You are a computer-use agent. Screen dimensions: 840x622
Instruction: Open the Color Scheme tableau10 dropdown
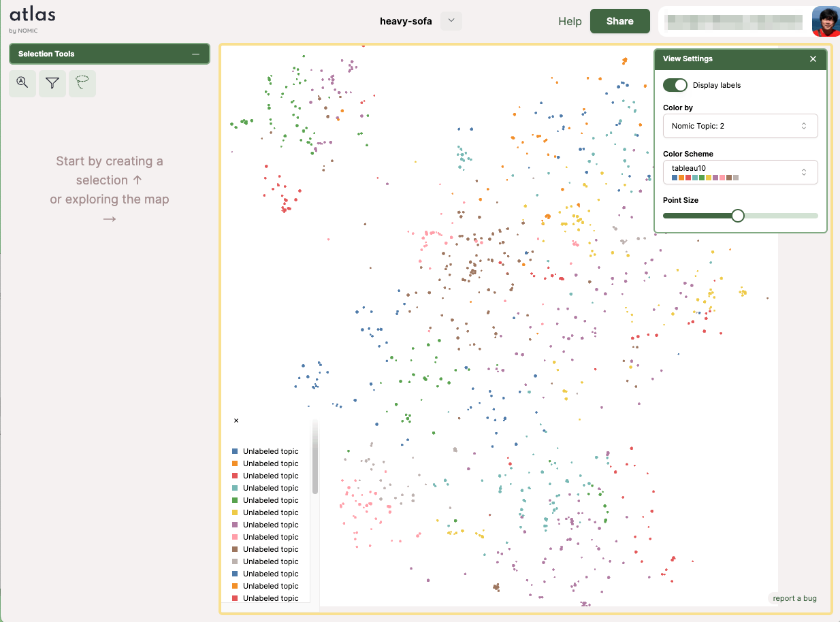[740, 172]
